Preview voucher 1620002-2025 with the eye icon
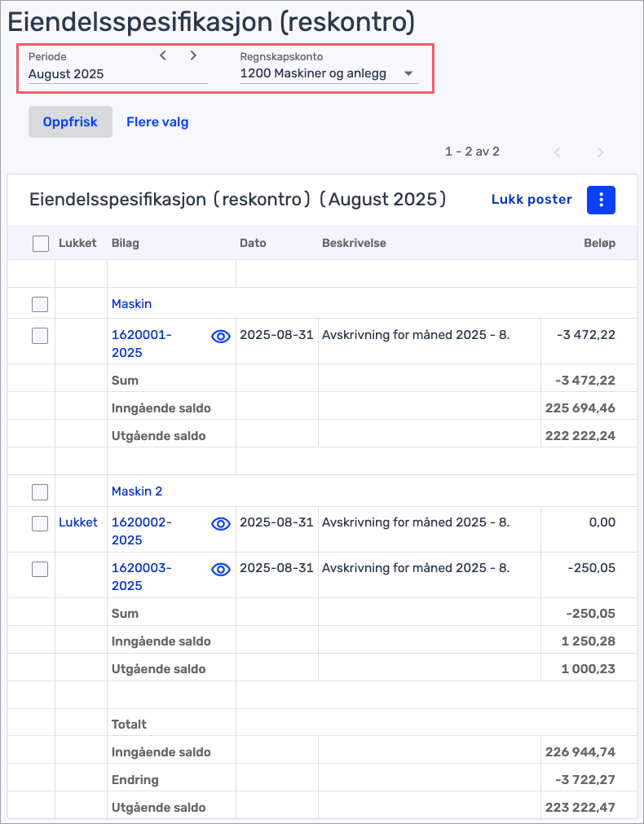Screen dimensions: 644x824 click(221, 523)
